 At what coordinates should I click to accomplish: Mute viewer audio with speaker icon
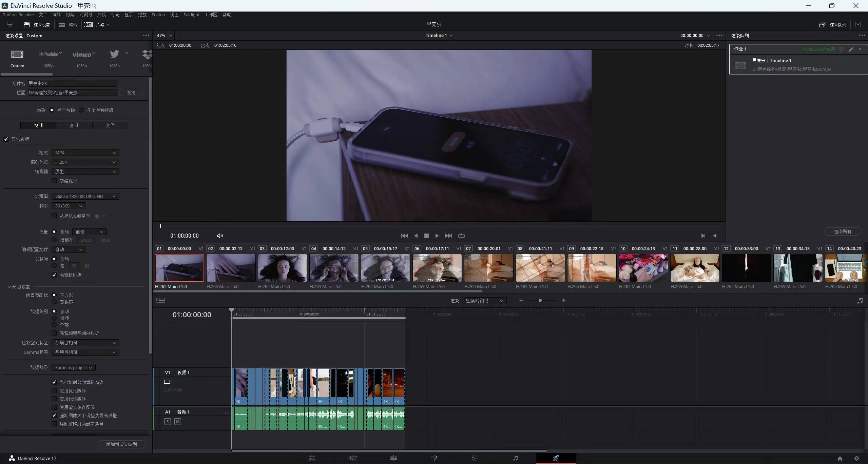click(220, 236)
